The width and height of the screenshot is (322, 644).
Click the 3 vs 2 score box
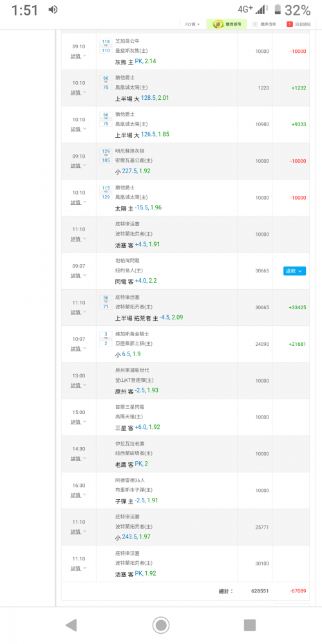tap(106, 339)
